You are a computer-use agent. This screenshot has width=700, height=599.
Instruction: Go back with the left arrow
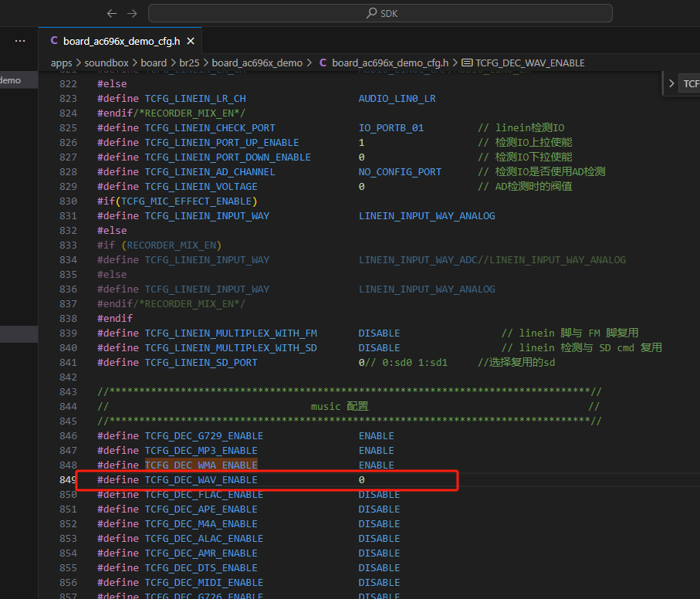tap(112, 13)
